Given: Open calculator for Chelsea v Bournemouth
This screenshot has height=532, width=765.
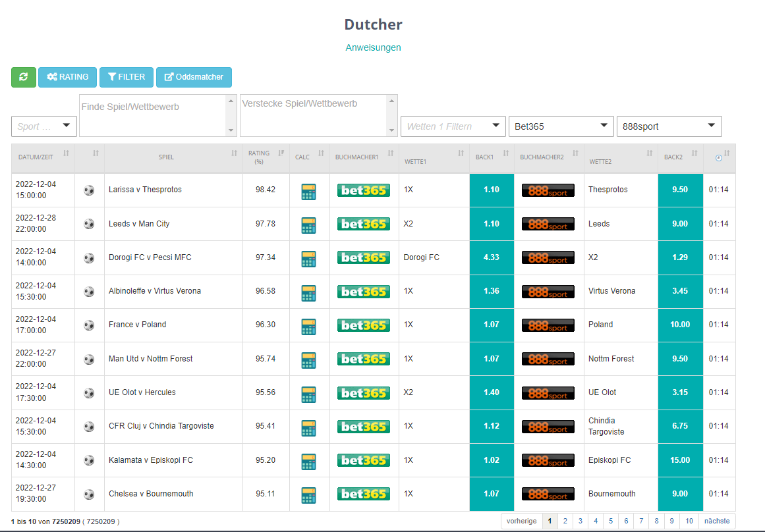Looking at the screenshot, I should pyautogui.click(x=308, y=495).
